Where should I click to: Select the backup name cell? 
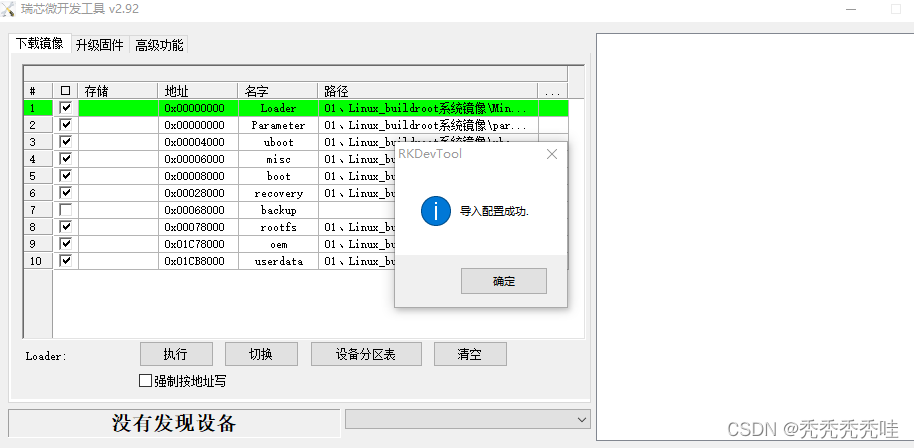click(278, 210)
